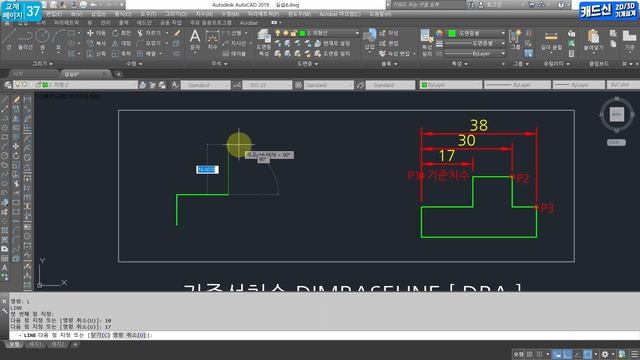Select the Arc (호) draw tool
This screenshot has height=360, width=640.
pos(58,40)
